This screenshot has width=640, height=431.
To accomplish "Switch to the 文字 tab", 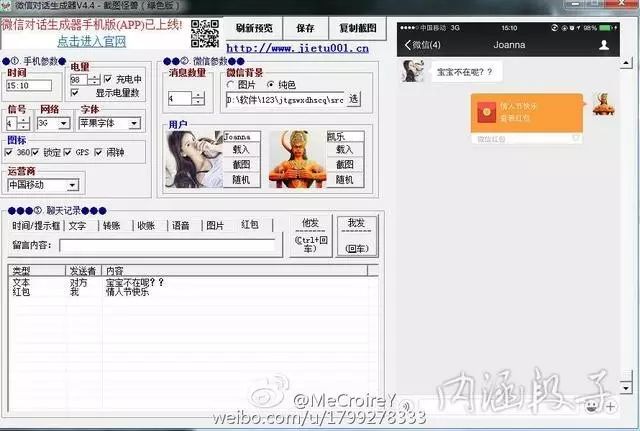I will pyautogui.click(x=77, y=226).
